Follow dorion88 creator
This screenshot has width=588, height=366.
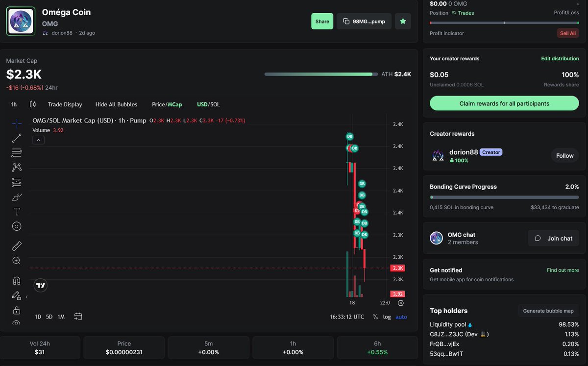point(564,156)
